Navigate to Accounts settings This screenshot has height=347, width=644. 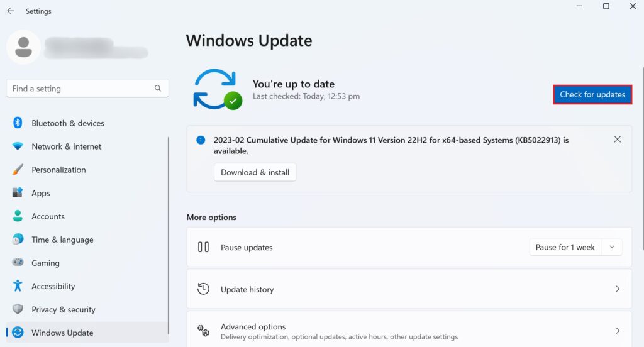click(87, 216)
